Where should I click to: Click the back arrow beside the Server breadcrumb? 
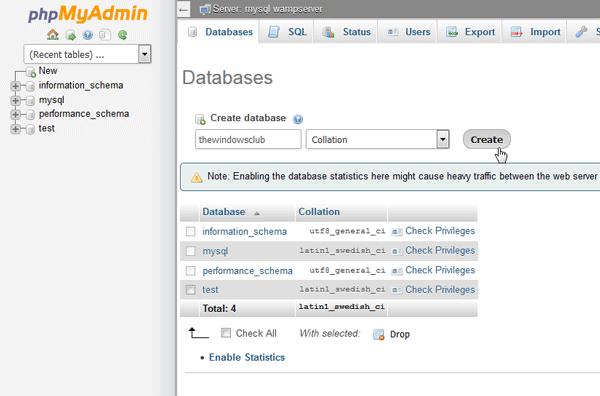(184, 9)
